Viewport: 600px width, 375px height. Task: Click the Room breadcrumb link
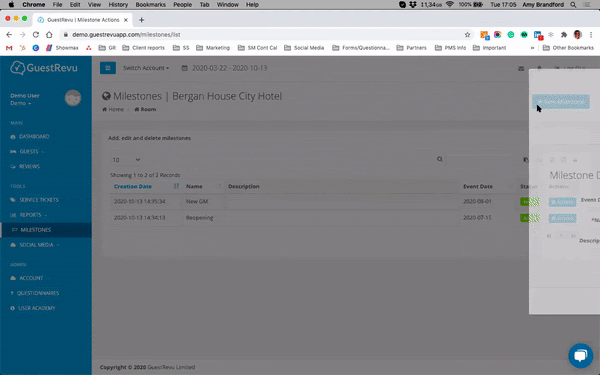point(145,109)
